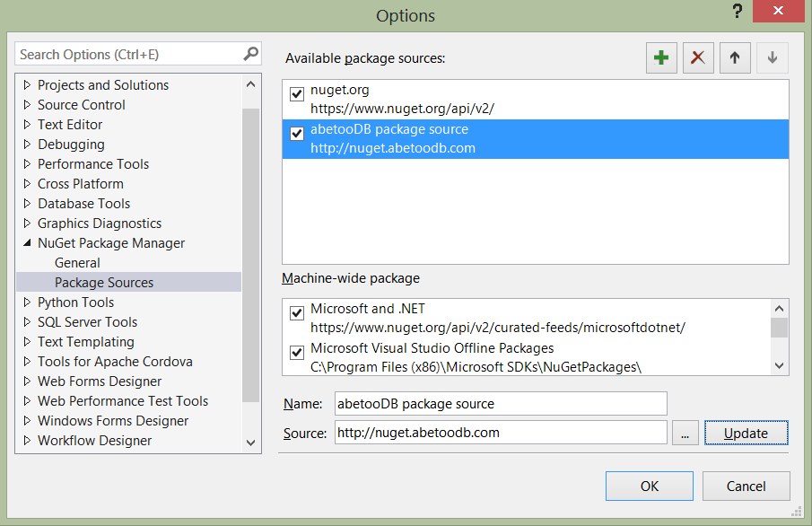Screen dimensions: 812x526
Task: Click the question mark help icon
Action: tap(738, 12)
